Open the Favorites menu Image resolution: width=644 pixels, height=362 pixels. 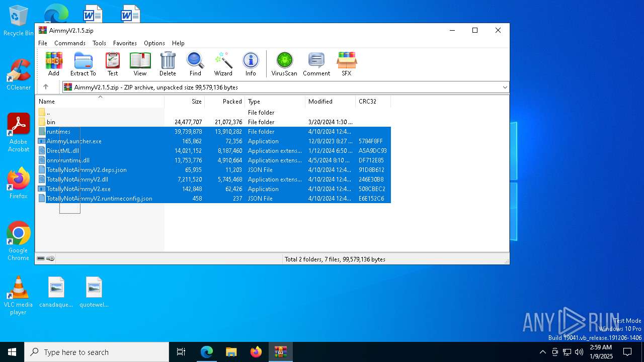point(125,43)
